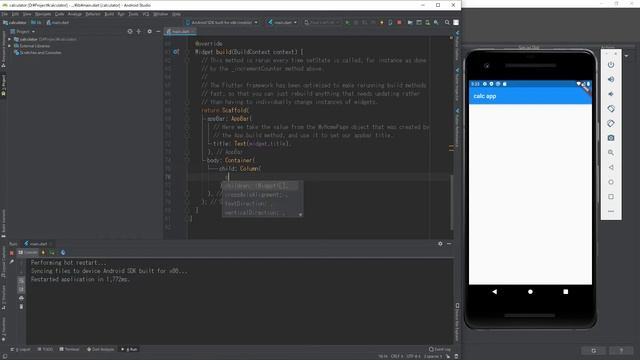Click the editor vertical scrollbar
The width and height of the screenshot is (640, 360).
pyautogui.click(x=451, y=202)
